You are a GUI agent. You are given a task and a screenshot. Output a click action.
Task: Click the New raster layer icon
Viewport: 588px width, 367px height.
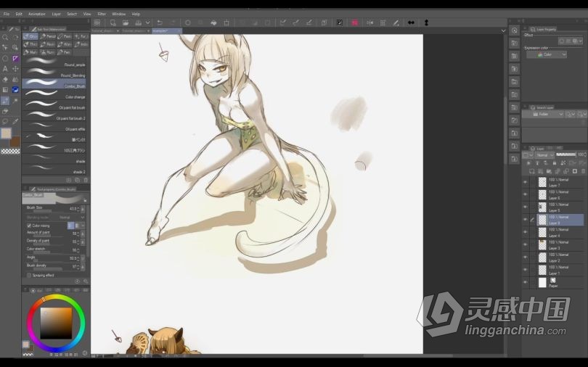point(532,171)
